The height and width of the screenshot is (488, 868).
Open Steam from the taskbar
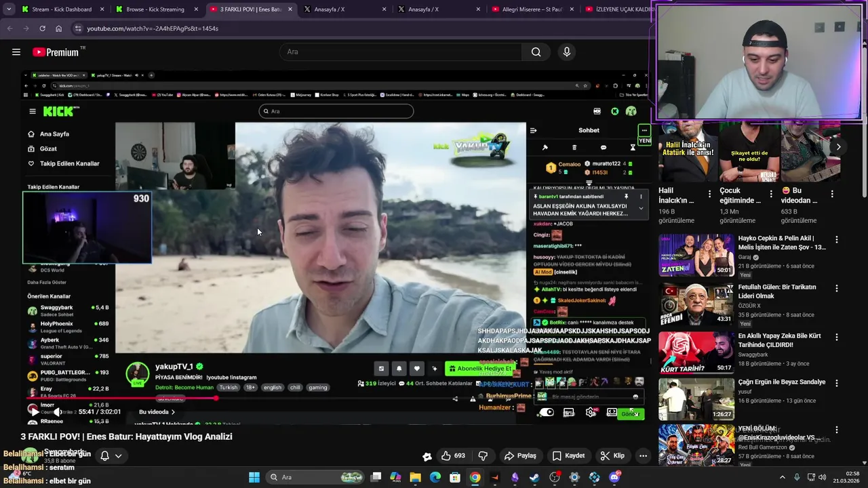click(x=534, y=477)
